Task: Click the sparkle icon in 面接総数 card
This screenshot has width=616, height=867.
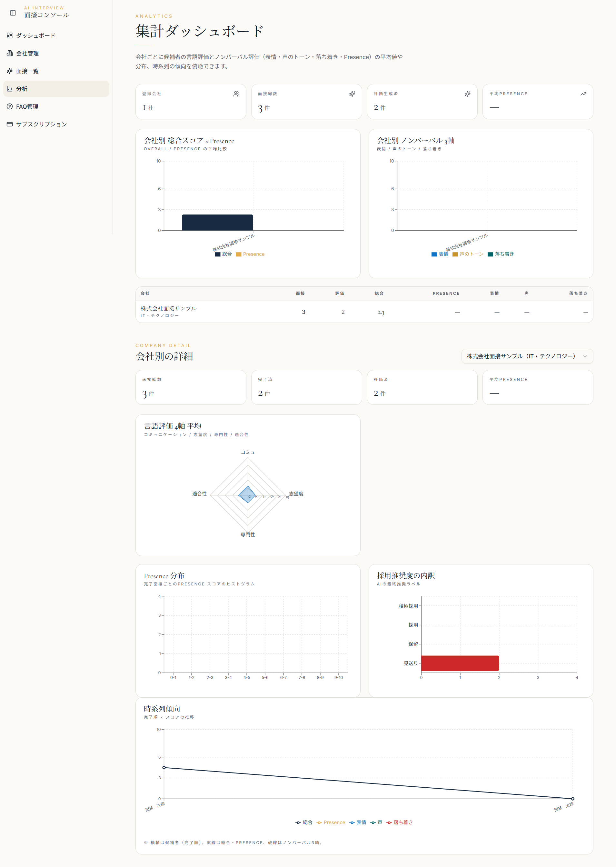Action: pos(352,94)
